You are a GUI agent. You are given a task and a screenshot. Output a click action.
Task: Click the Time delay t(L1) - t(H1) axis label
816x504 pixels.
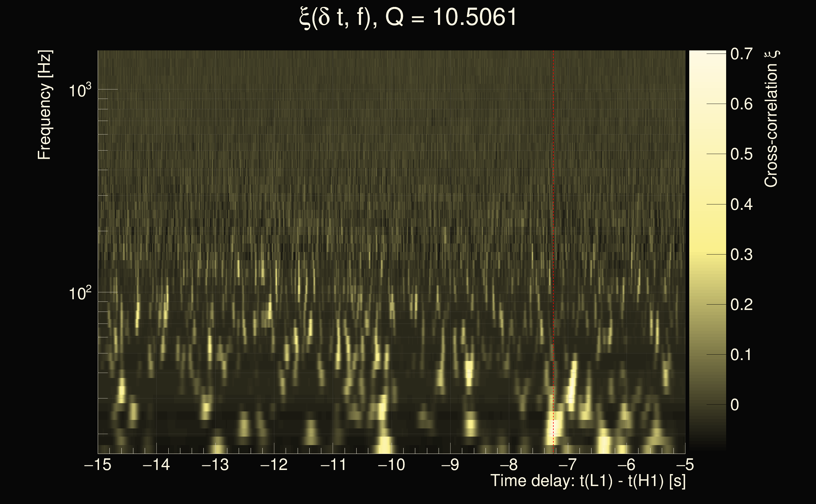(x=588, y=481)
